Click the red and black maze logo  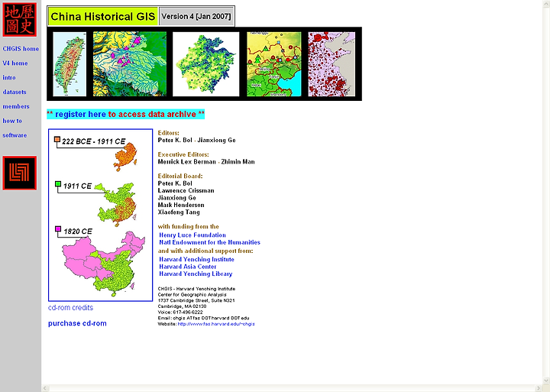[20, 173]
